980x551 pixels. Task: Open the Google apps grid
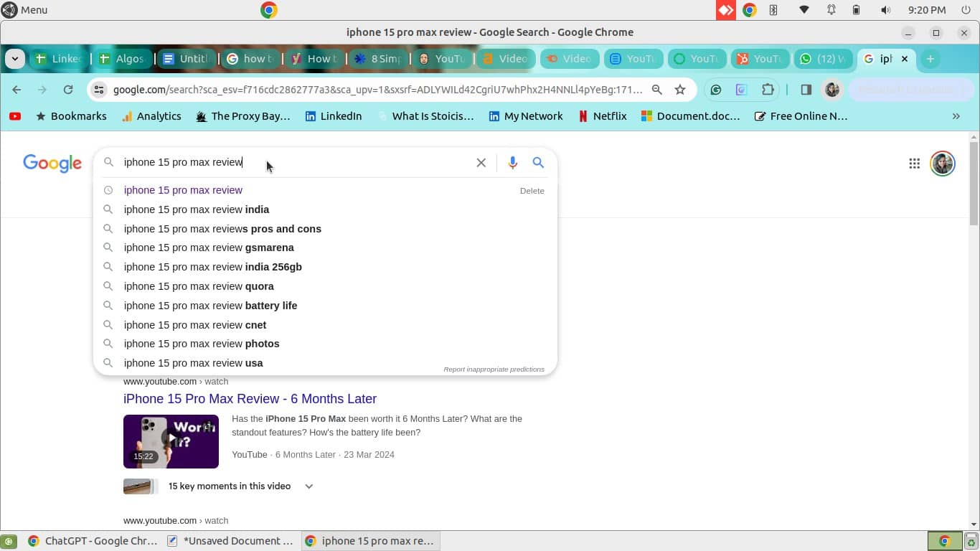(x=914, y=164)
